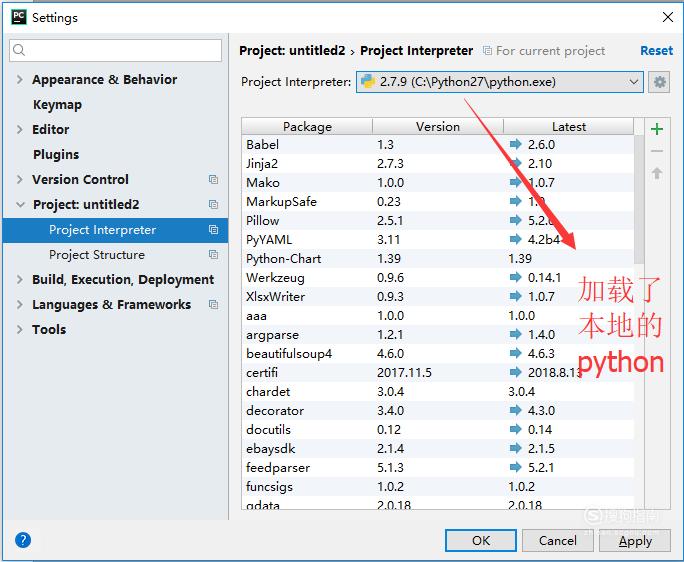This screenshot has width=684, height=562.
Task: Click the copy icon beside Project Structure
Action: [213, 254]
